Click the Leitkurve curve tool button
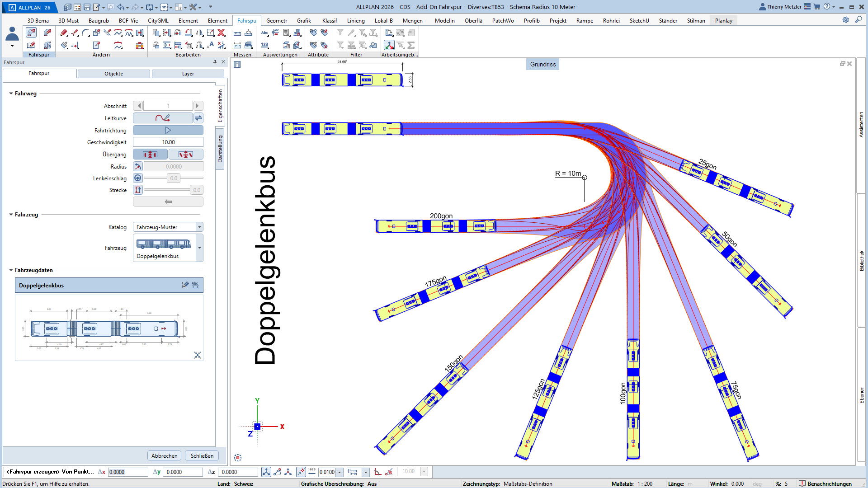Image resolution: width=868 pixels, height=488 pixels. [x=163, y=118]
